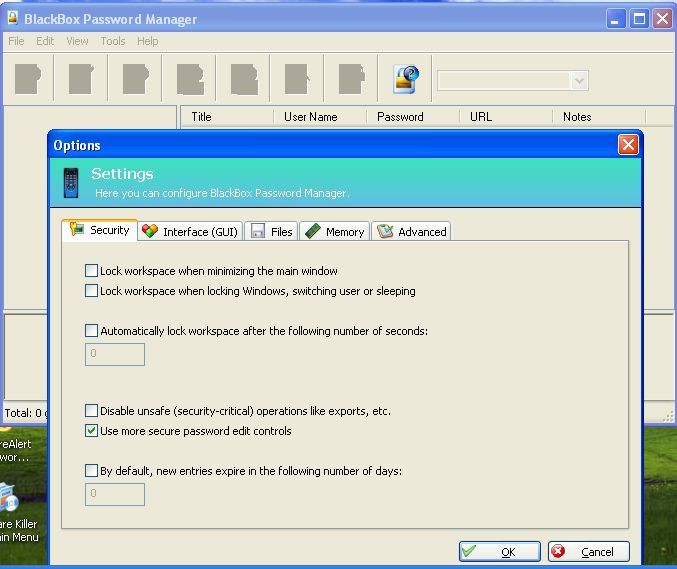Check Disable unsafe security-critical operations
This screenshot has width=677, height=569.
tap(91, 411)
